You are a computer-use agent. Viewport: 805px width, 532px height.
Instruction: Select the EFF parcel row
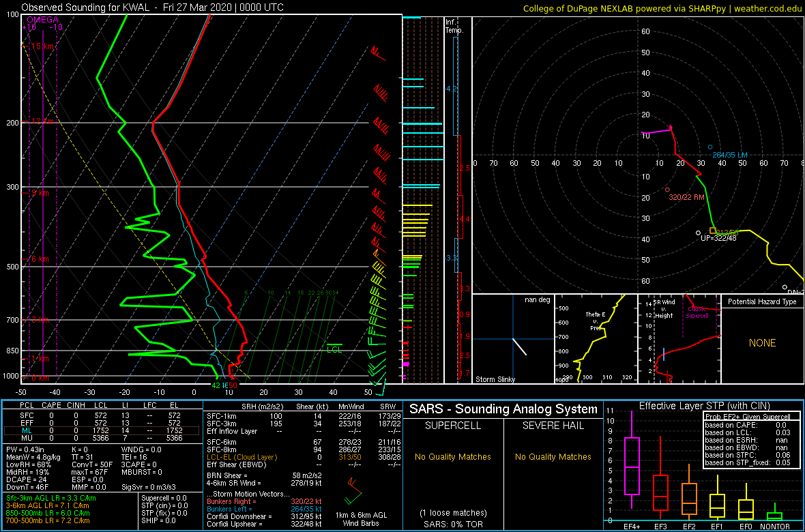(x=101, y=423)
